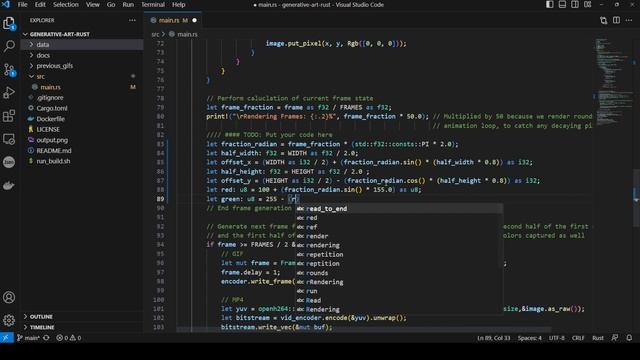The height and width of the screenshot is (360, 640).
Task: Open run_build.sh file
Action: pyautogui.click(x=53, y=161)
